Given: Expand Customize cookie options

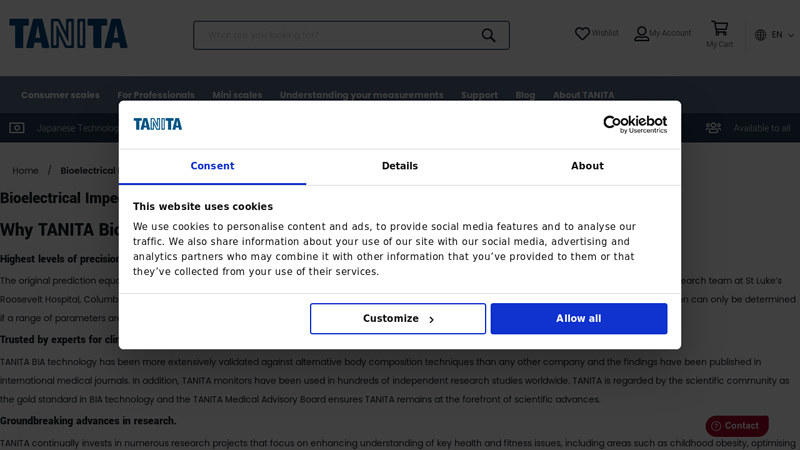Looking at the screenshot, I should pyautogui.click(x=398, y=319).
